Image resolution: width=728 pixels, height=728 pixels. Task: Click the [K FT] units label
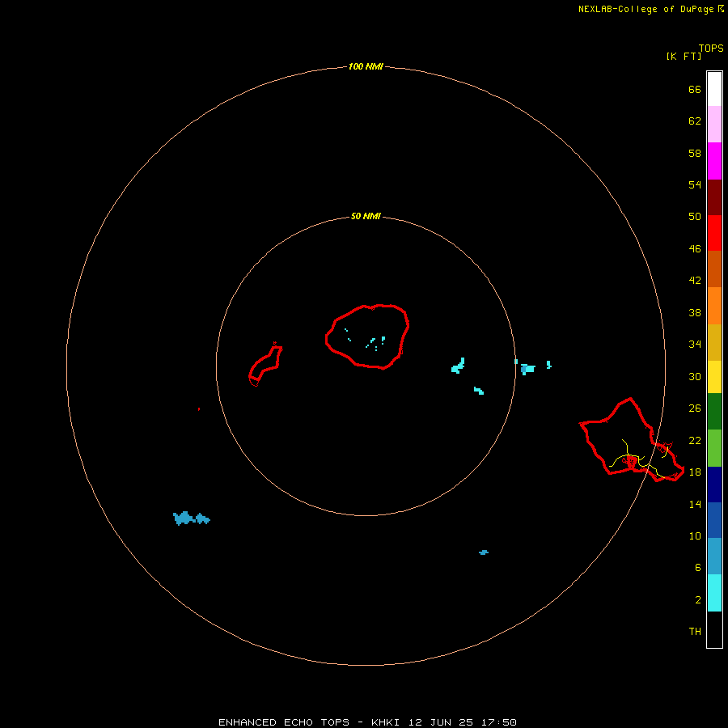pos(684,57)
